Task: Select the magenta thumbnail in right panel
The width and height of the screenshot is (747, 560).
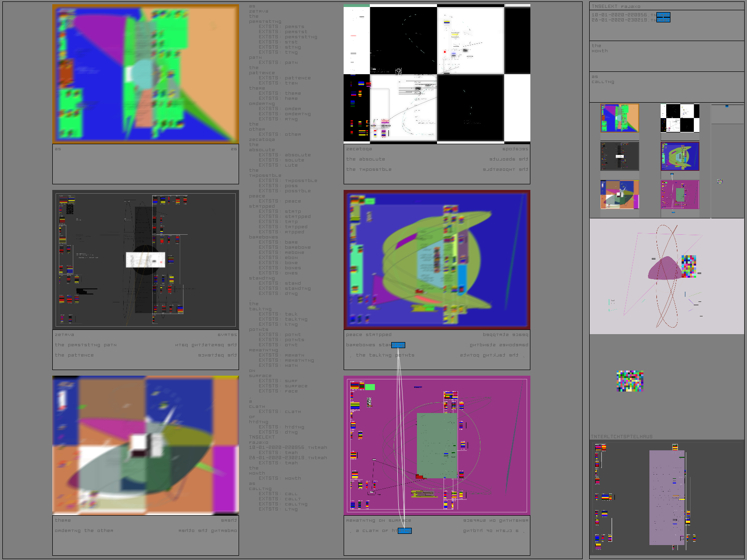Action: 680,195
